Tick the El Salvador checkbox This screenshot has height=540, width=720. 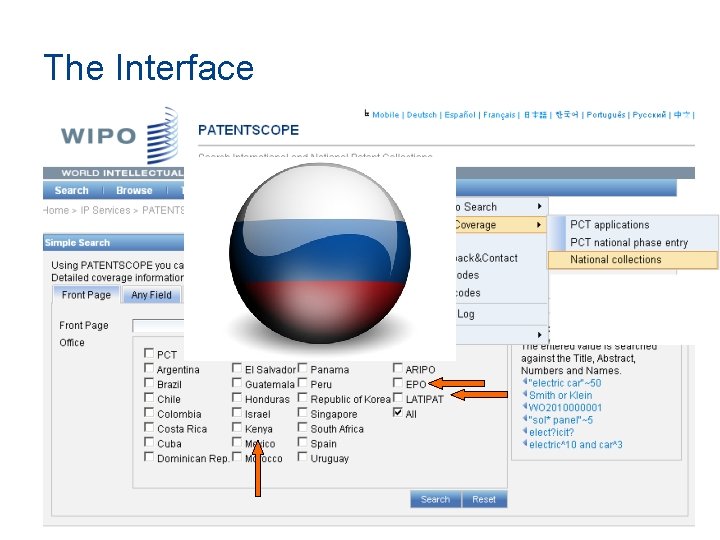pos(237,368)
